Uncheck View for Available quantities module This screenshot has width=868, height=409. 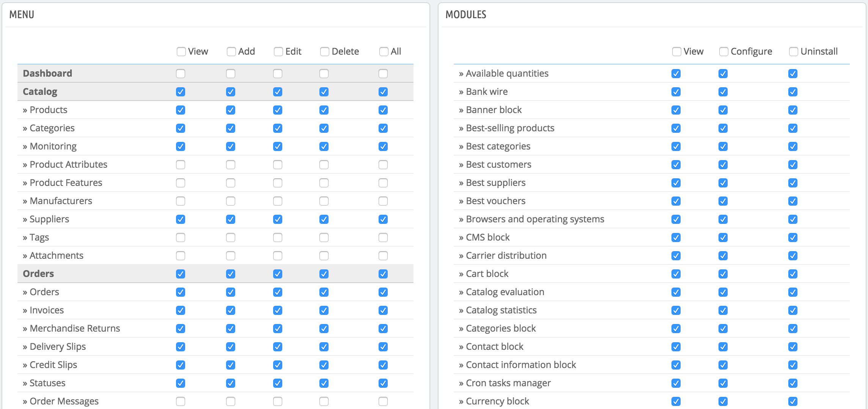click(676, 74)
